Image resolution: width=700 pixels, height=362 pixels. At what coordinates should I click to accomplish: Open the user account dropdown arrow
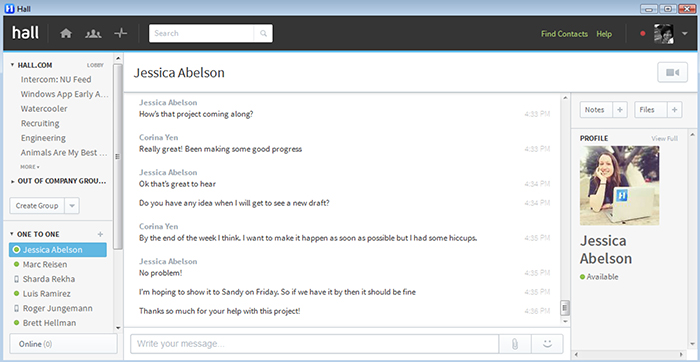(685, 33)
